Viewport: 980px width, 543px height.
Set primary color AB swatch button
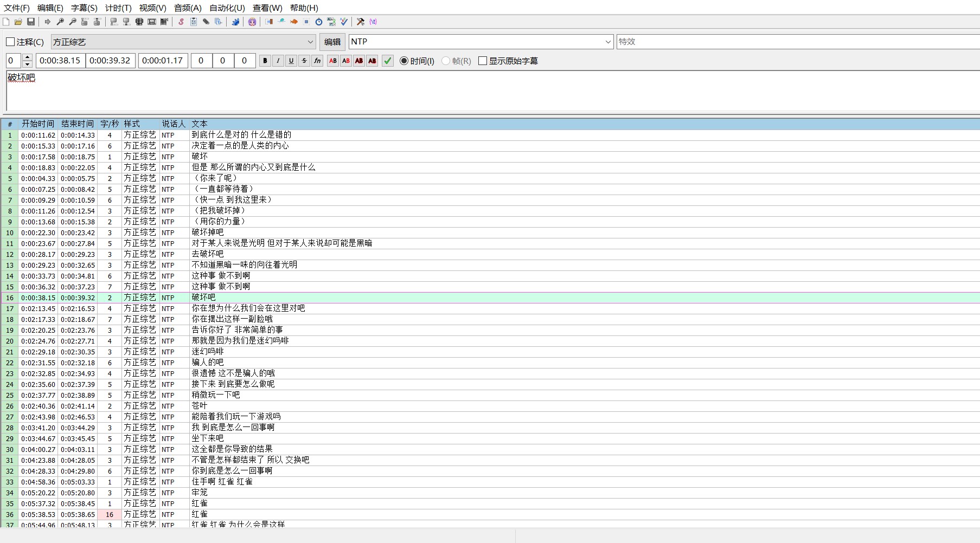(x=333, y=61)
